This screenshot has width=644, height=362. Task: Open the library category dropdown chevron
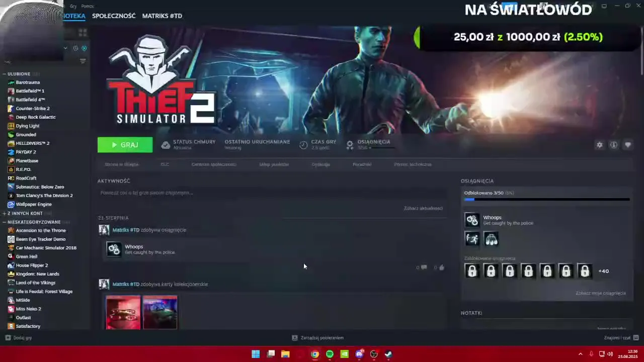pyautogui.click(x=65, y=48)
